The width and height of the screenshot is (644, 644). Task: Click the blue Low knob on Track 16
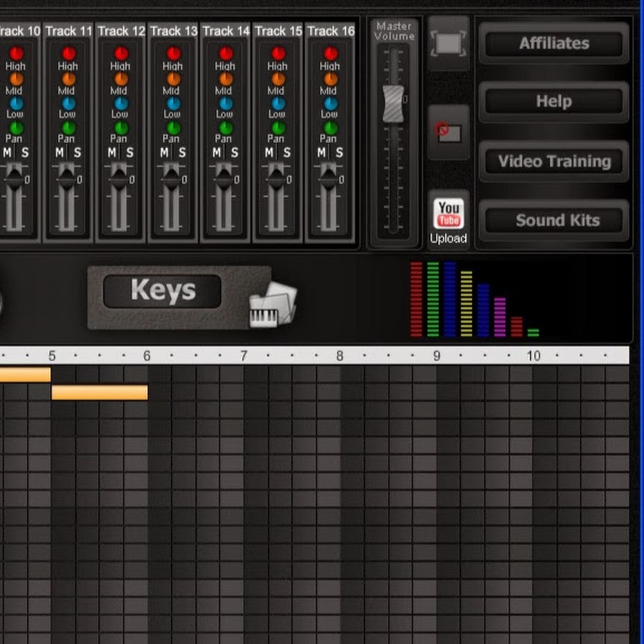(x=330, y=103)
